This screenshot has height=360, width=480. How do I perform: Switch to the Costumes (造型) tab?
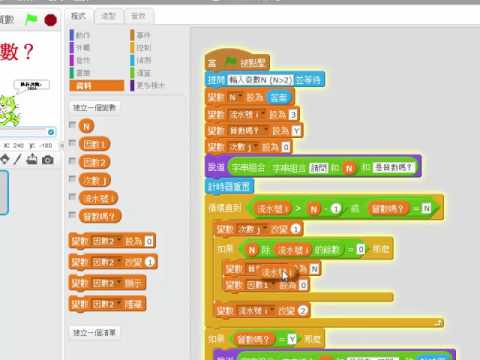point(108,16)
